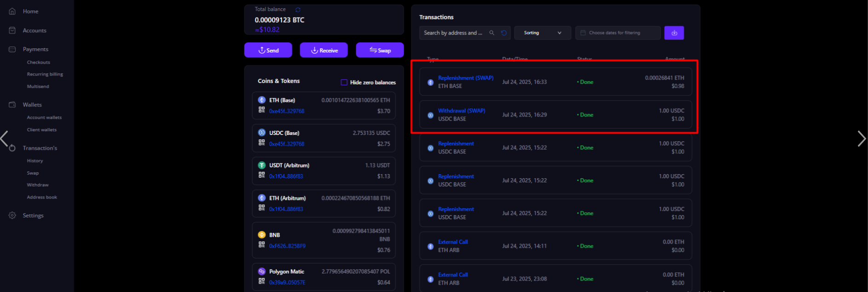Screen dimensions: 868x292
Task: Open Settings from the sidebar
Action: pyautogui.click(x=33, y=216)
